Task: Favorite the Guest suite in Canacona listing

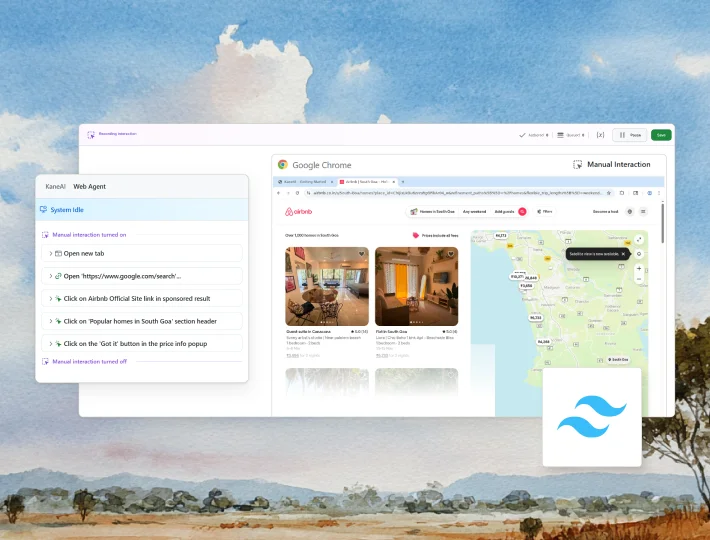Action: click(x=361, y=254)
